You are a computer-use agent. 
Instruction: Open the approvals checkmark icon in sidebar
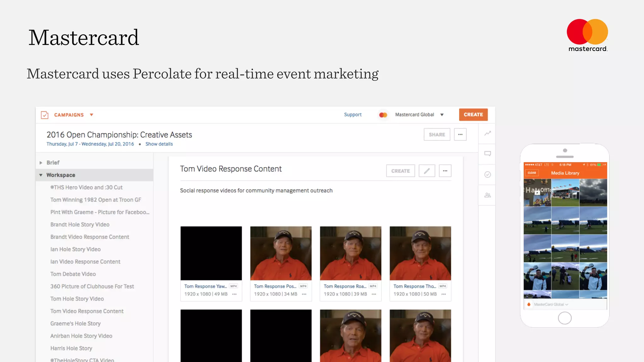pyautogui.click(x=487, y=174)
